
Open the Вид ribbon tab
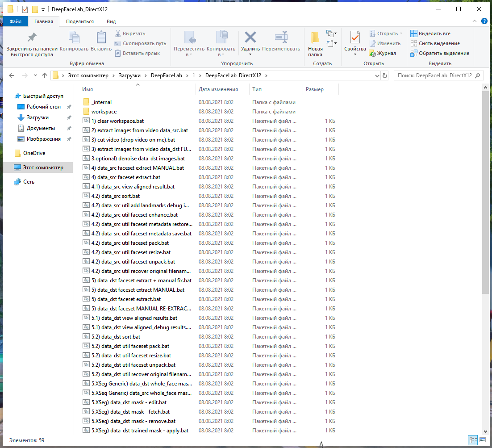point(111,21)
